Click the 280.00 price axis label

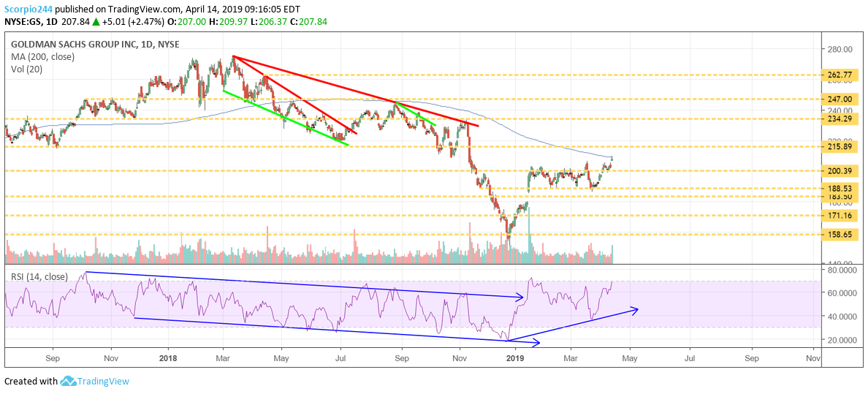coord(840,49)
